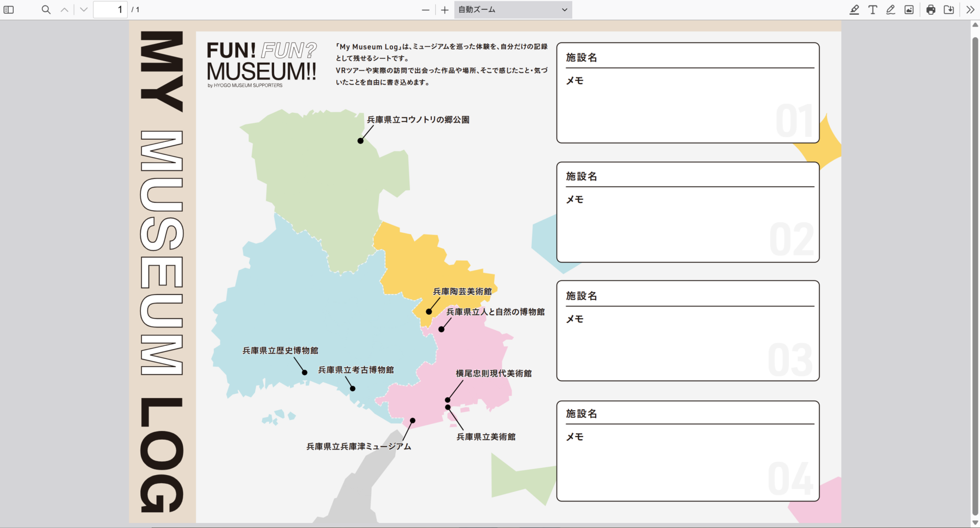The height and width of the screenshot is (528, 980).
Task: Click scrollbar down arrow
Action: (x=975, y=522)
